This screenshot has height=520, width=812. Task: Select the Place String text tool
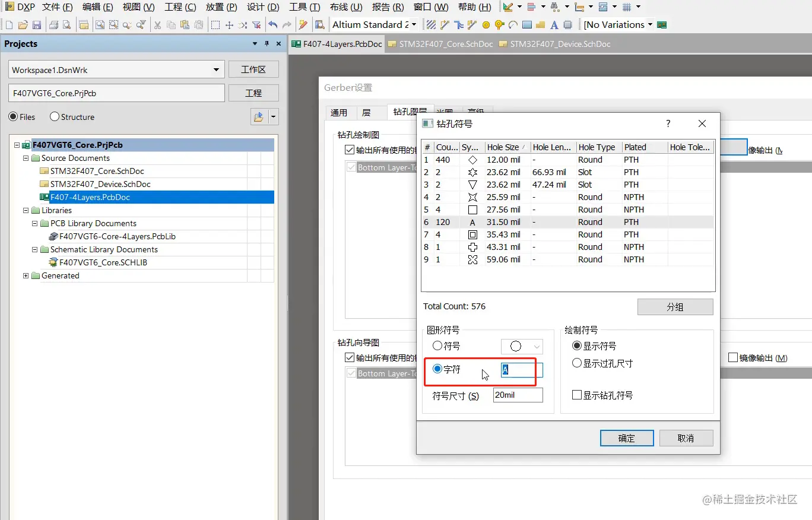pyautogui.click(x=554, y=25)
